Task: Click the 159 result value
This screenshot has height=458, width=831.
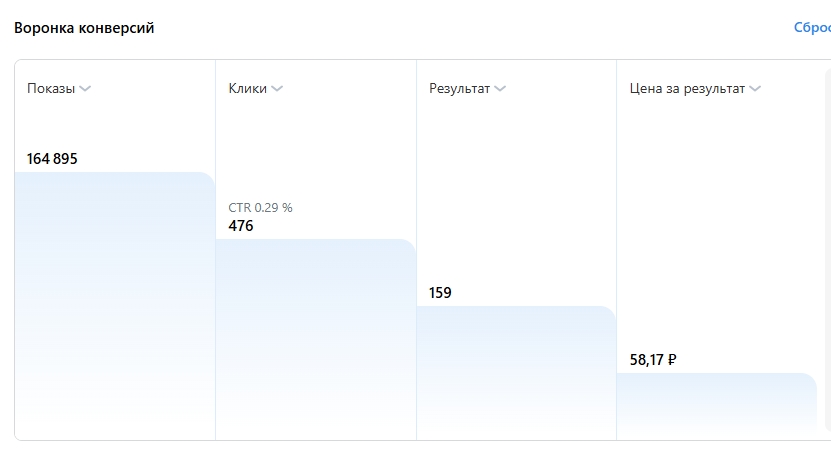Action: 440,293
